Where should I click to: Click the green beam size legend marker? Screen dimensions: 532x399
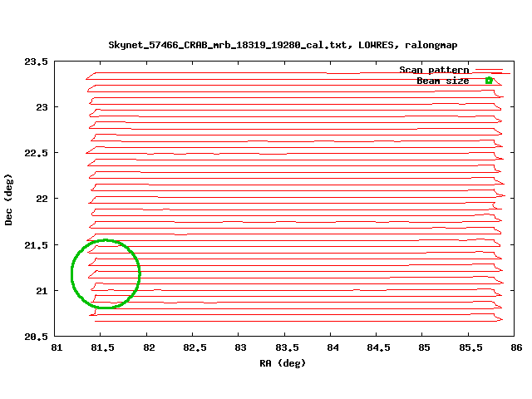pyautogui.click(x=489, y=81)
